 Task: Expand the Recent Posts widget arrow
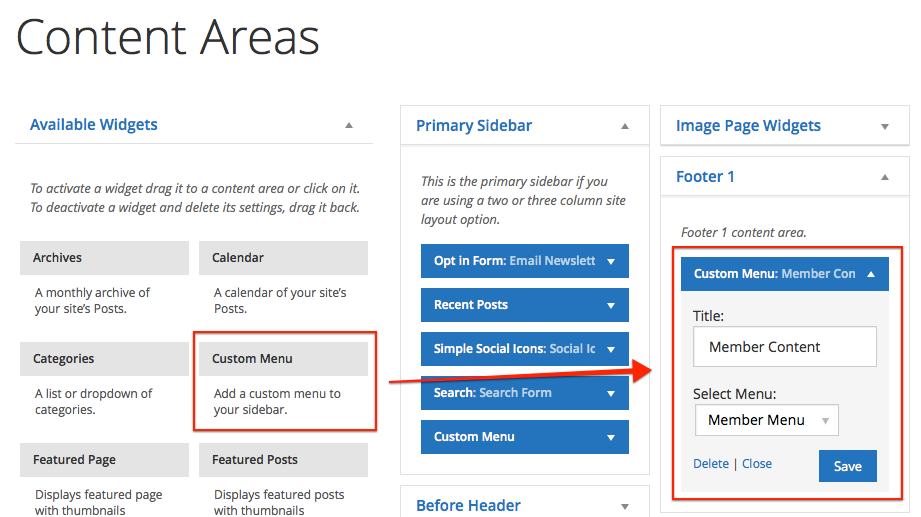pyautogui.click(x=611, y=306)
